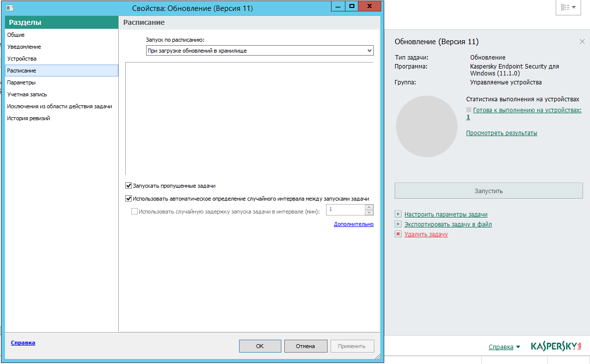Open the Дополнительно link
This screenshot has height=364, width=590.
[354, 224]
